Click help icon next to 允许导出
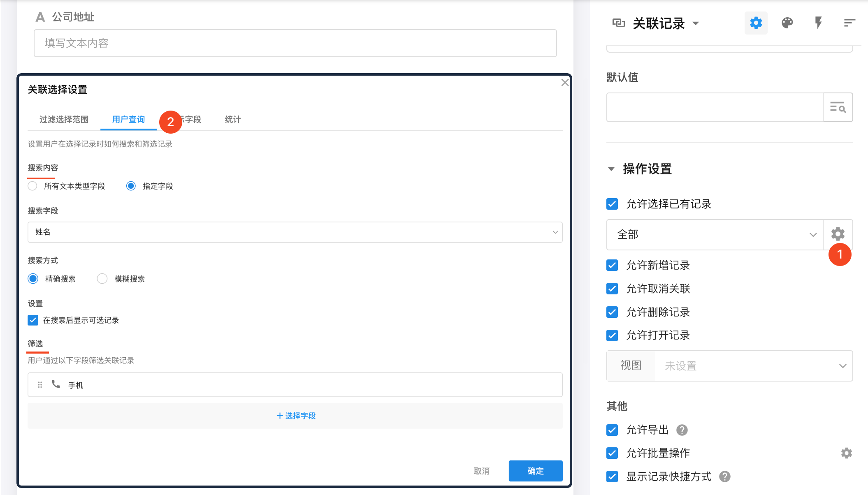 [682, 430]
